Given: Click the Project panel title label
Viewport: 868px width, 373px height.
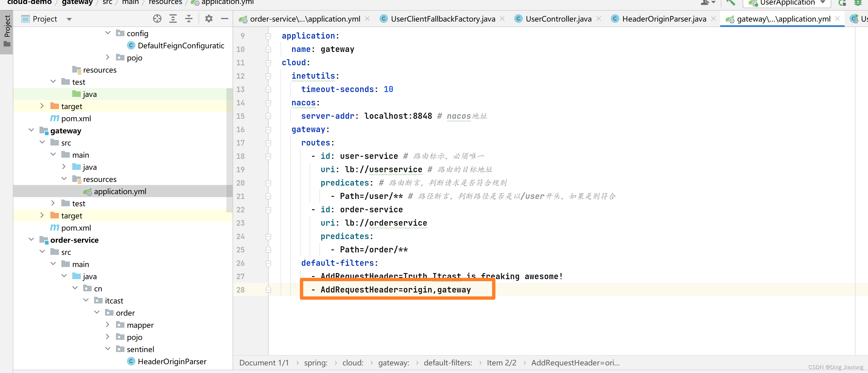Looking at the screenshot, I should (45, 19).
